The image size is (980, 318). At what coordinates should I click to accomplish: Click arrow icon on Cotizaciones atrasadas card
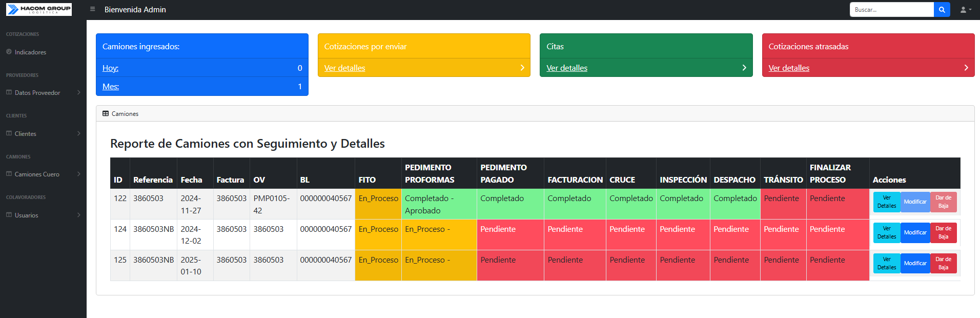[x=966, y=68]
